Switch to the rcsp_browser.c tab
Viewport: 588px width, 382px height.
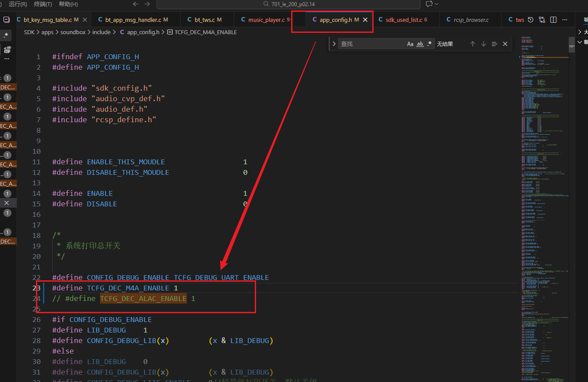(x=470, y=20)
